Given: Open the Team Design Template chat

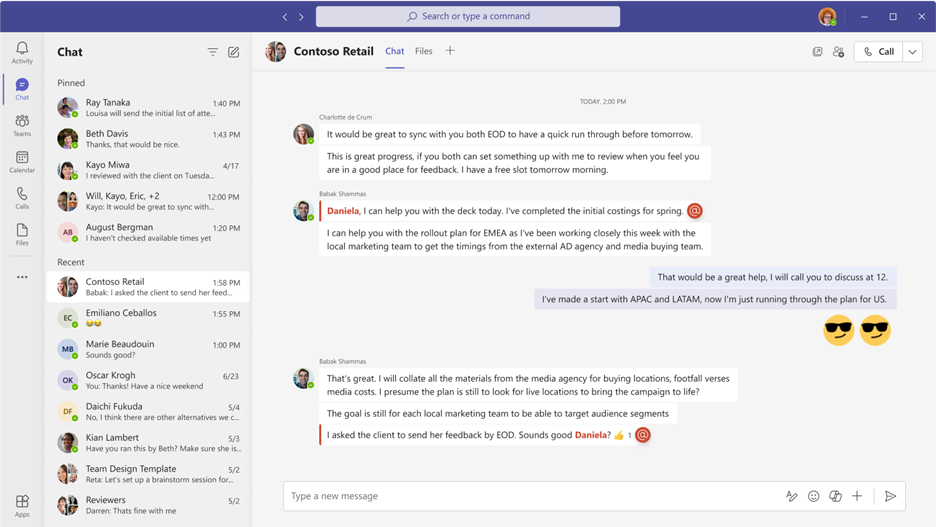Looking at the screenshot, I should pos(148,474).
